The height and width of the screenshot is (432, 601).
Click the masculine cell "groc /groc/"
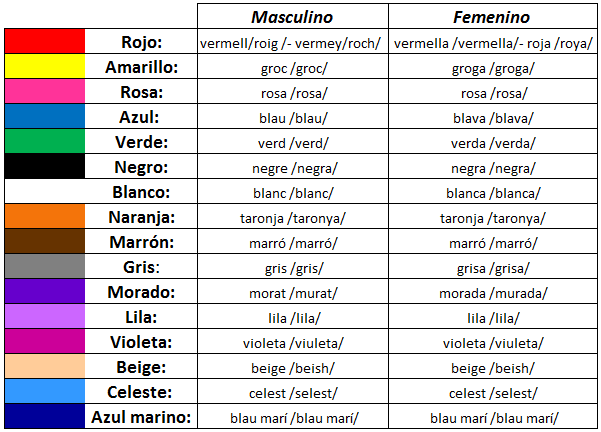pos(291,68)
